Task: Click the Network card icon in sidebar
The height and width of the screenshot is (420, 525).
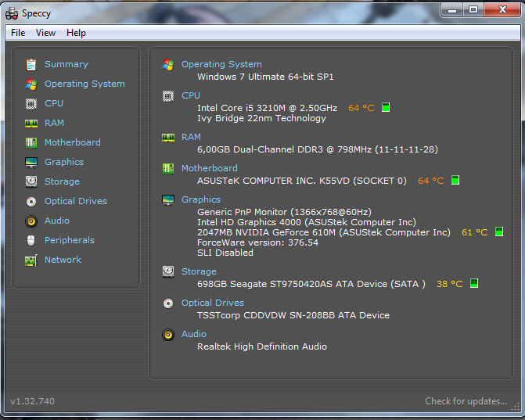Action: (x=31, y=260)
